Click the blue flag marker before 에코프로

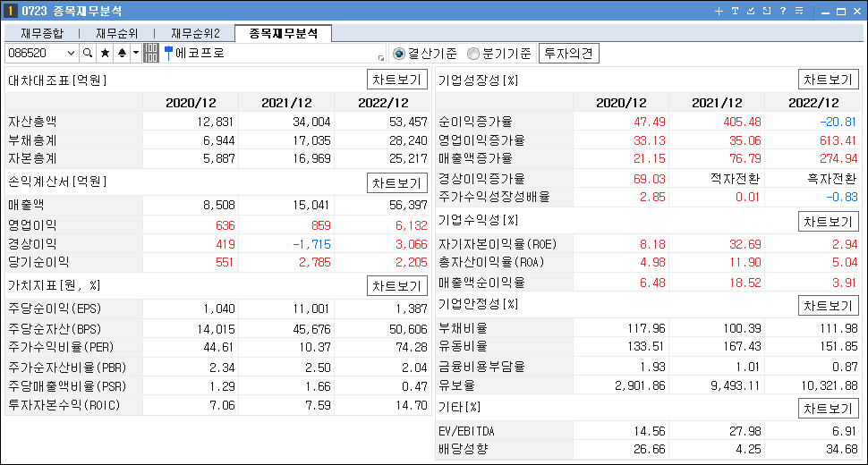(x=168, y=53)
